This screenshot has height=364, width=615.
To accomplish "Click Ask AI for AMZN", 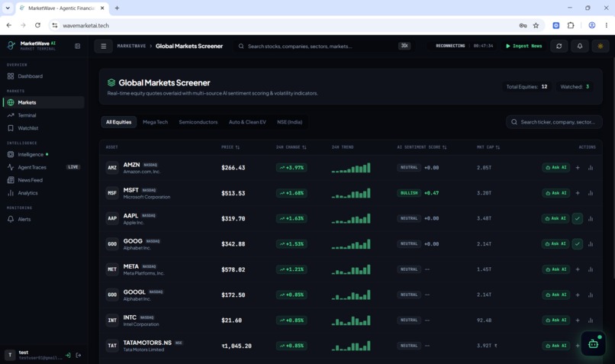I will [x=555, y=167].
